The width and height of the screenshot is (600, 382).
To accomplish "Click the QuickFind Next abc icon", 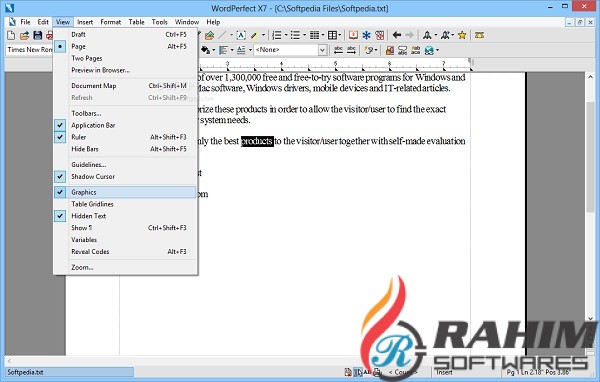I will point(351,50).
